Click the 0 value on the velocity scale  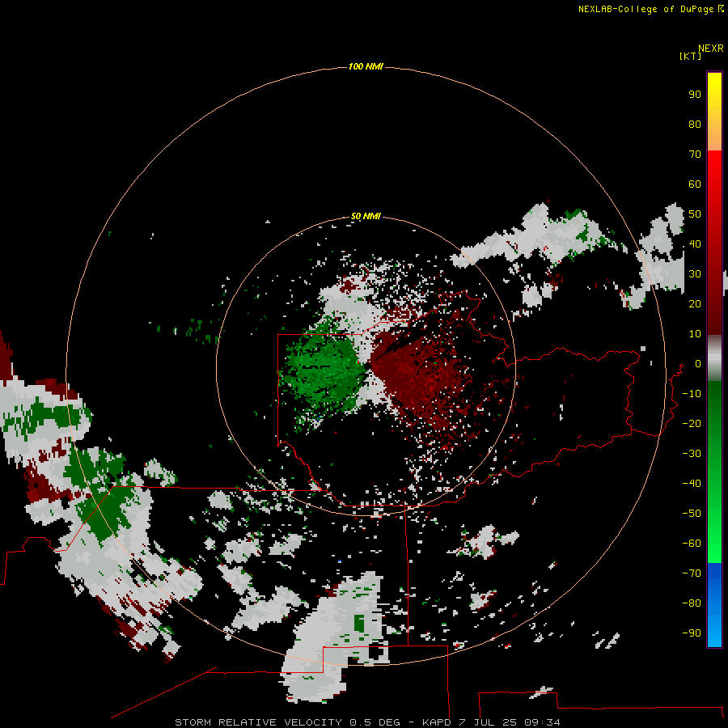[x=698, y=364]
